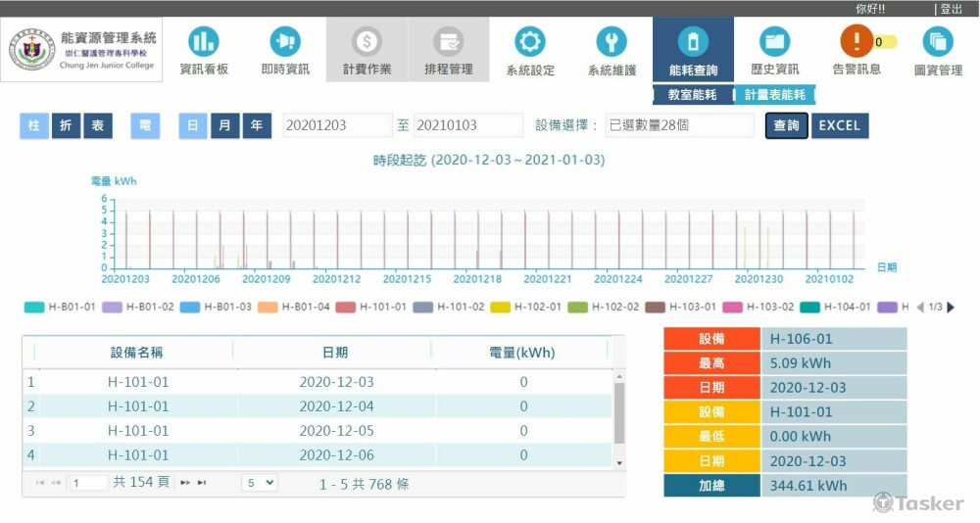The width and height of the screenshot is (980, 523).
Task: Select the 計量表能耗 sub-tab
Action: tap(774, 95)
